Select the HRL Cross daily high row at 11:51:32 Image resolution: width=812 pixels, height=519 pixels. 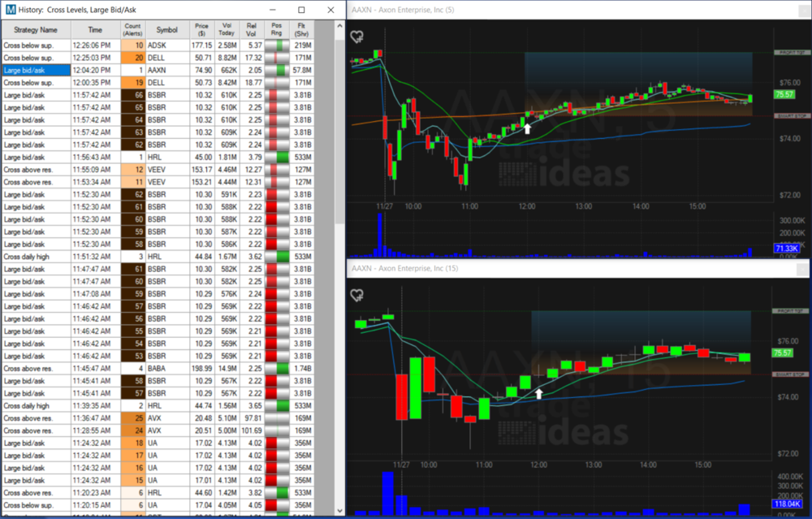[158, 257]
